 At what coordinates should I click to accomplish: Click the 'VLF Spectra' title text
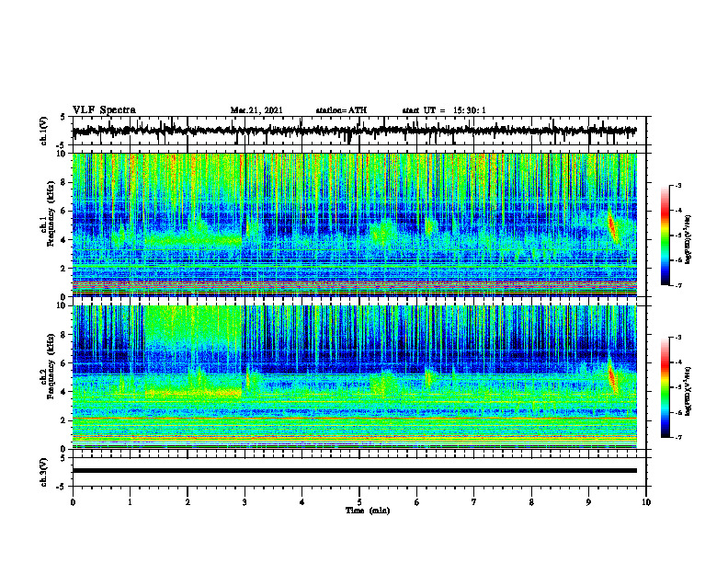pyautogui.click(x=104, y=110)
